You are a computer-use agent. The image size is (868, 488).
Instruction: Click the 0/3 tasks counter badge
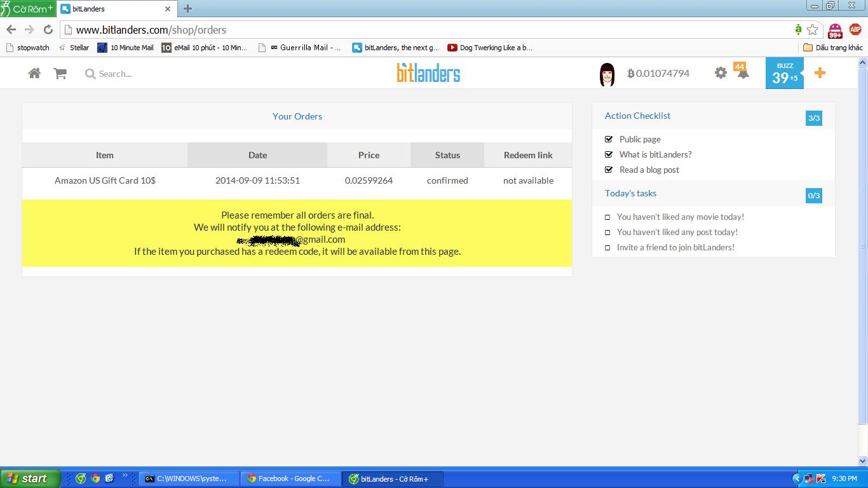coord(814,195)
